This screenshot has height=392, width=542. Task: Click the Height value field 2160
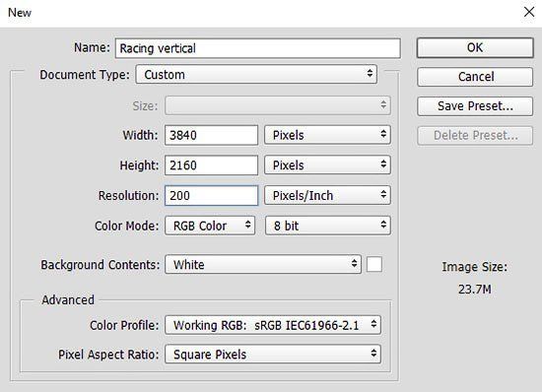211,165
